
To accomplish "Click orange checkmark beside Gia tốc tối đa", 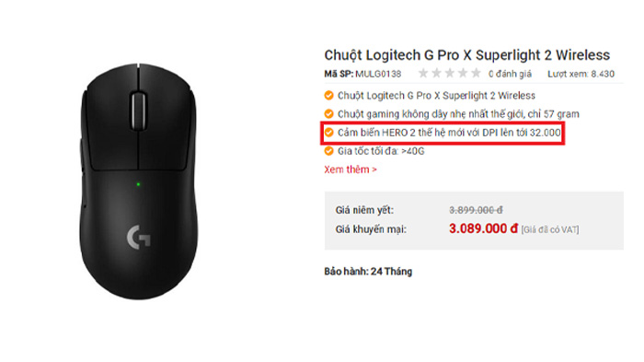I will click(329, 151).
